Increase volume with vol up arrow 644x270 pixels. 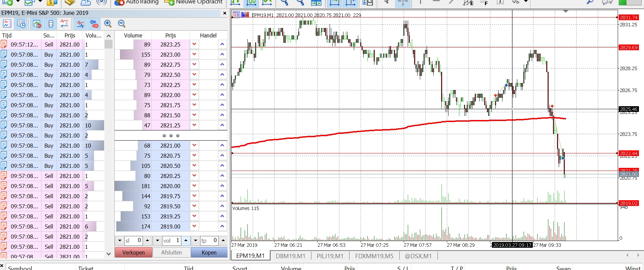[x=186, y=241]
